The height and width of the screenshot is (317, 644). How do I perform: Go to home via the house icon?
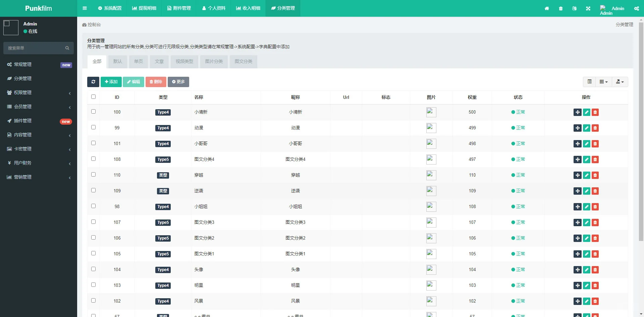coord(547,8)
